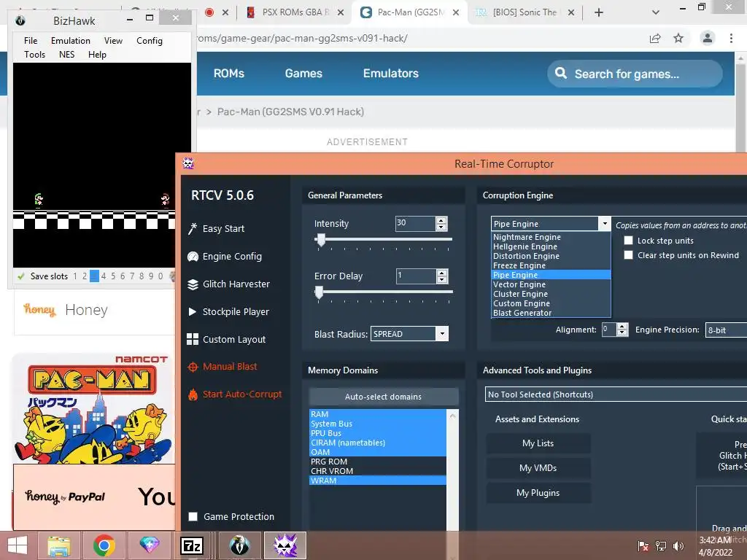The width and height of the screenshot is (747, 560).
Task: Open the No Tool Selected shortcuts dropdown
Action: click(616, 394)
